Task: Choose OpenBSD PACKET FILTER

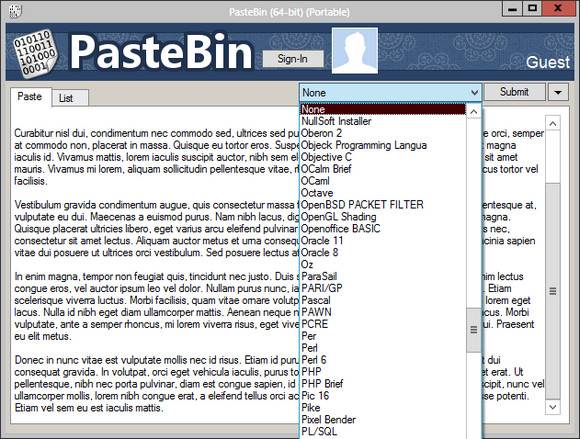Action: (x=383, y=205)
